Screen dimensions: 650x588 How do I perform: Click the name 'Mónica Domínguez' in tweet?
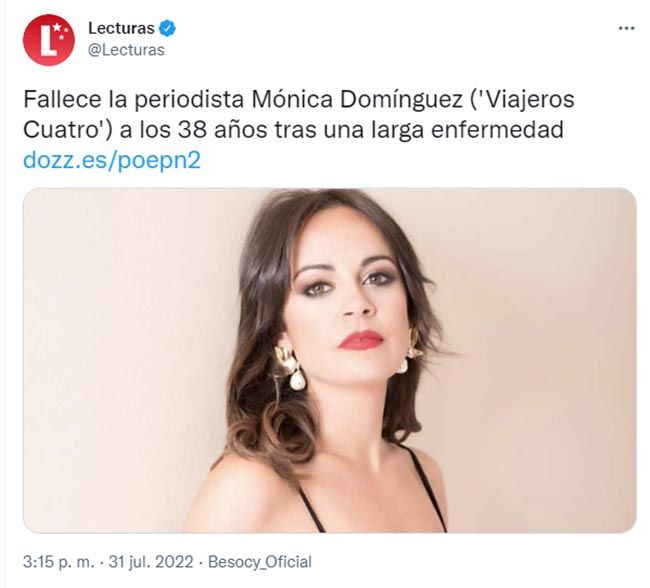coord(357,100)
